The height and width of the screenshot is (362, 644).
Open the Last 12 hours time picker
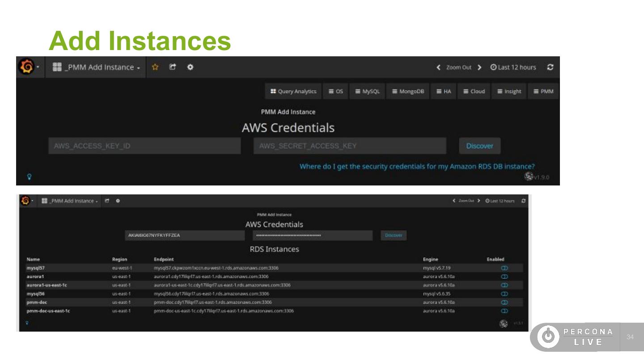point(513,67)
